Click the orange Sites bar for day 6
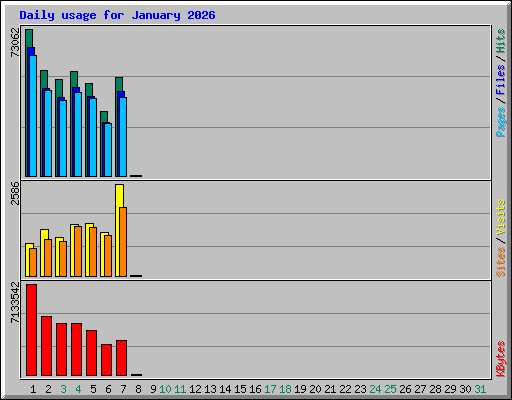Screen dimensions: 512x400 (x=108, y=256)
